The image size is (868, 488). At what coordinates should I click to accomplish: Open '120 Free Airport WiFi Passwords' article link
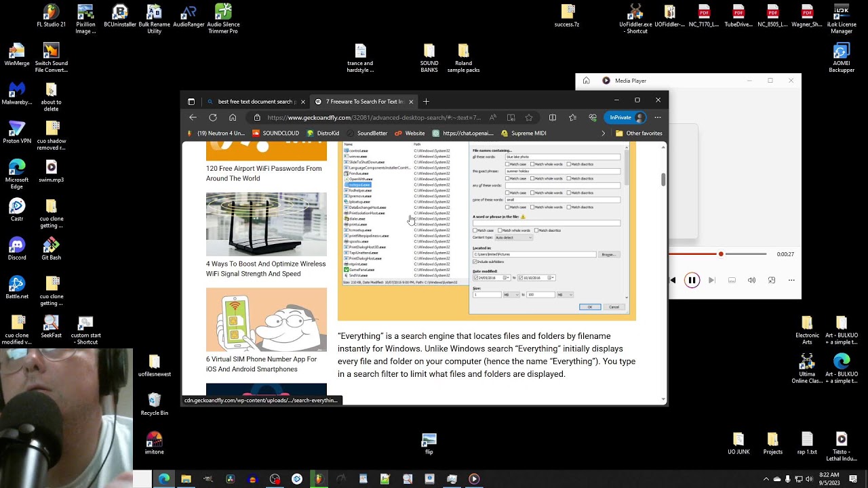coord(264,174)
